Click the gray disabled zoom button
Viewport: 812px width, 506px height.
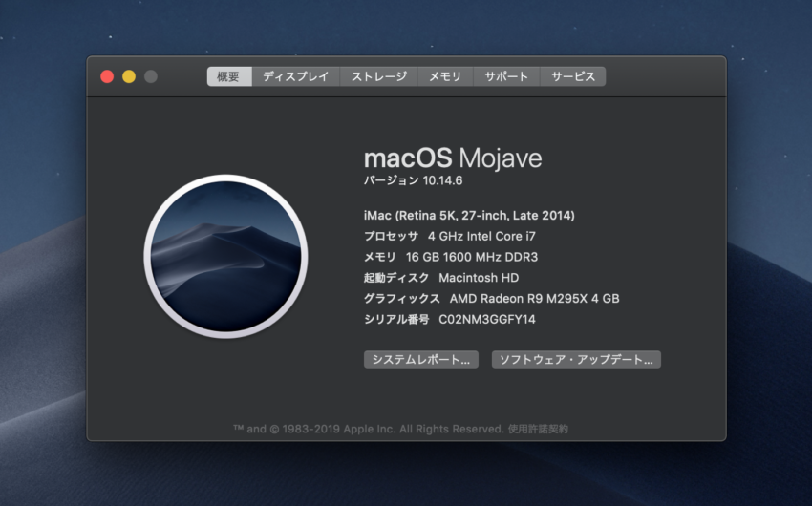coord(151,76)
